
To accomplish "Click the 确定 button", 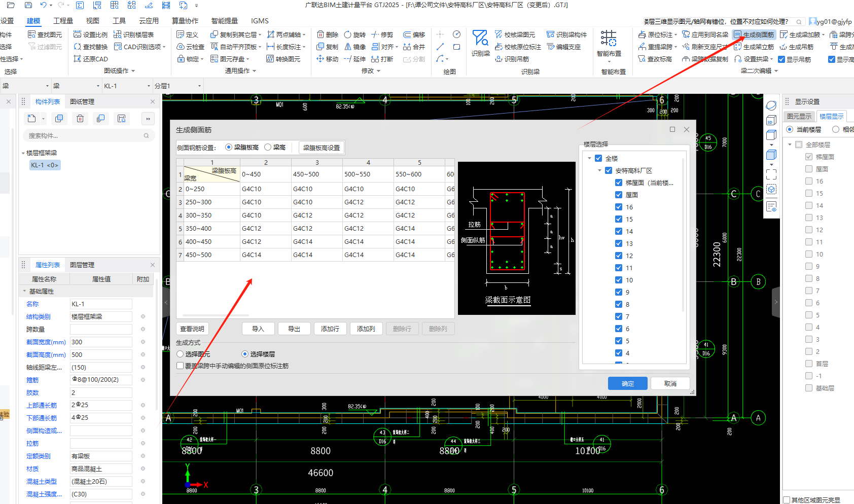I will tap(628, 383).
